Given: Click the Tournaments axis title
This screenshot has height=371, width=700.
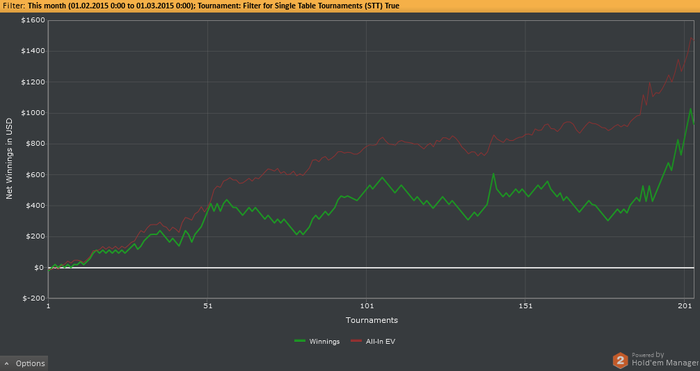Looking at the screenshot, I should 371,320.
